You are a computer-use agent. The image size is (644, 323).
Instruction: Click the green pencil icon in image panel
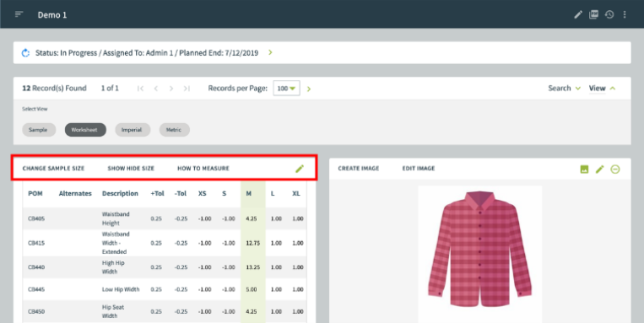(599, 170)
